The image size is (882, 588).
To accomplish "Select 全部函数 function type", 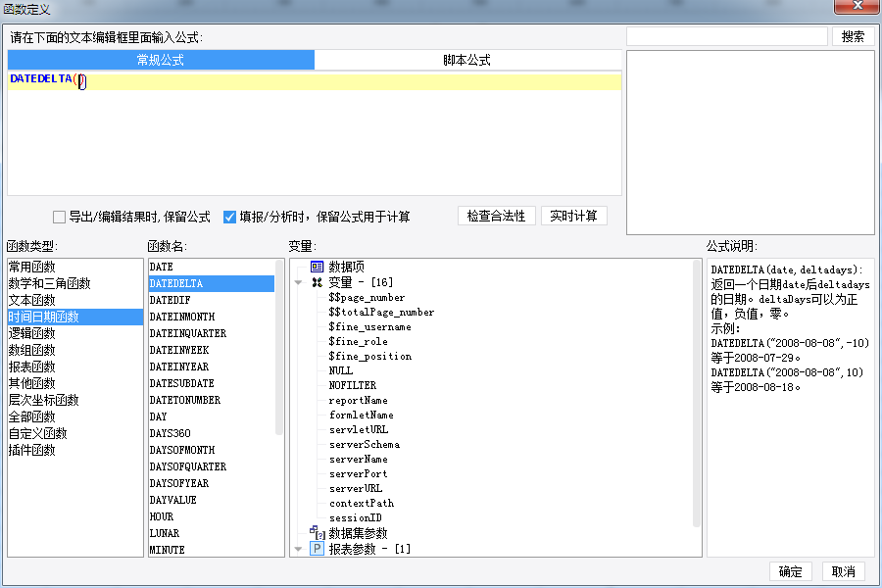I will [75, 416].
